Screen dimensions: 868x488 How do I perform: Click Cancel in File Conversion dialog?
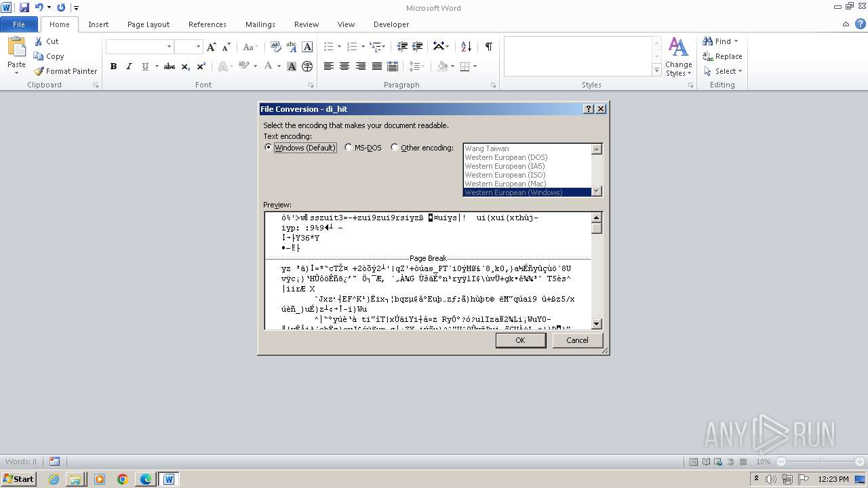pos(577,340)
